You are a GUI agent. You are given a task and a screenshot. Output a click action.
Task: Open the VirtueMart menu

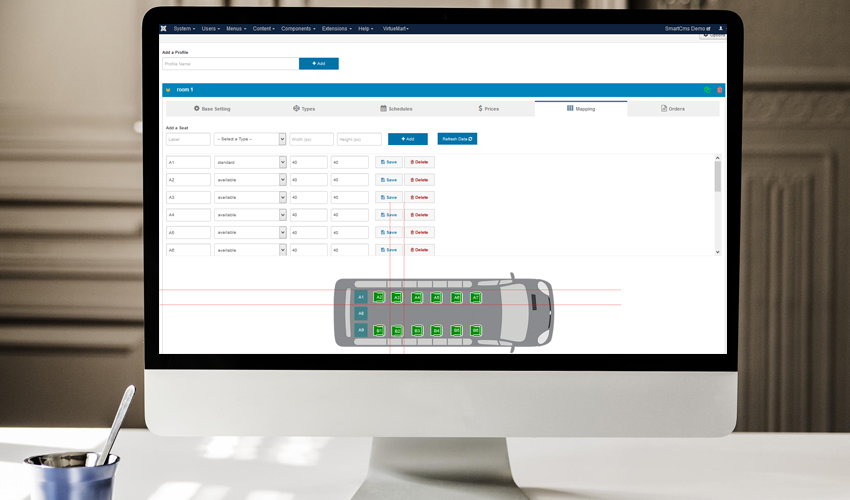(397, 29)
